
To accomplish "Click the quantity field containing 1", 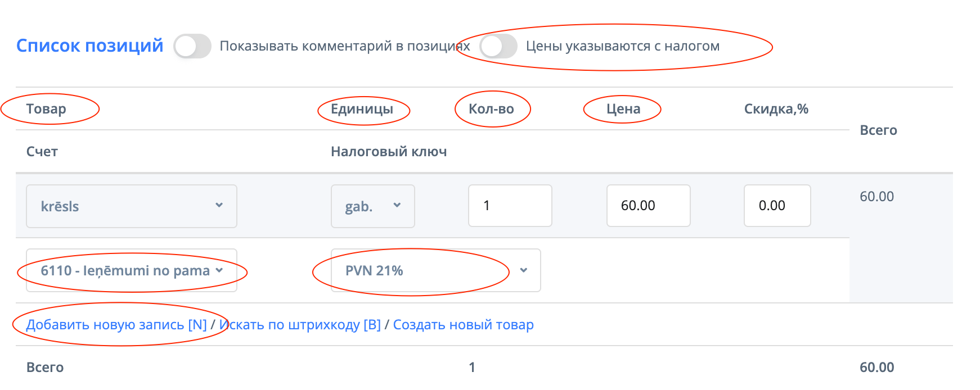I will 510,206.
